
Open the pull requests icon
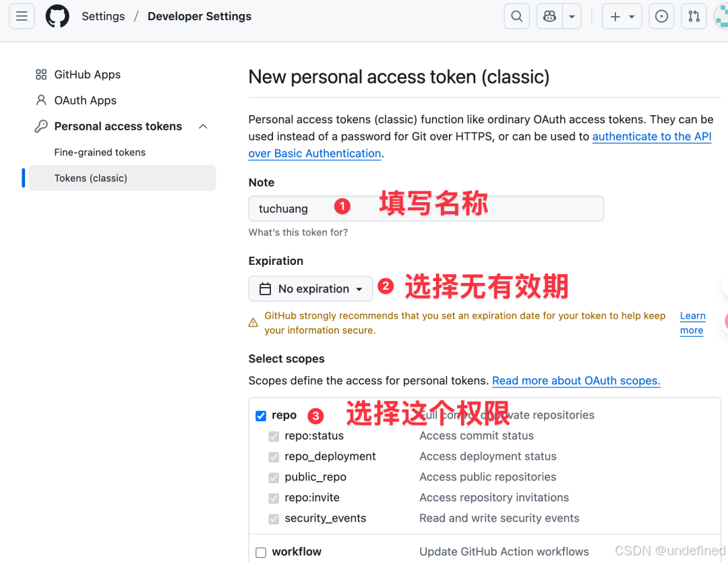pos(694,15)
